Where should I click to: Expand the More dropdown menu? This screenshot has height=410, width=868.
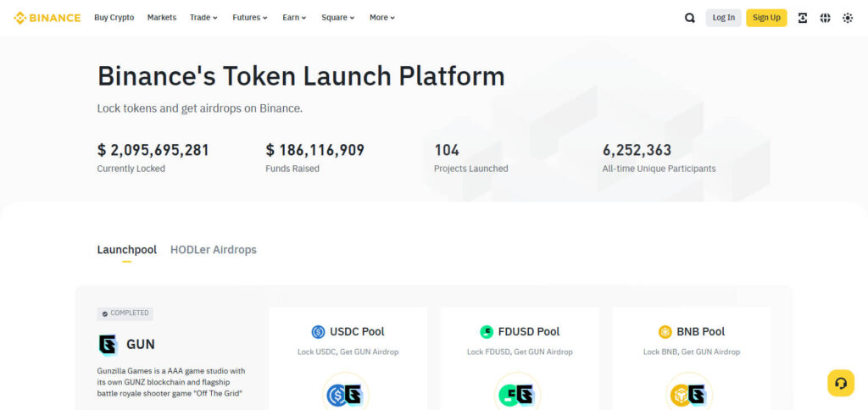pyautogui.click(x=382, y=18)
